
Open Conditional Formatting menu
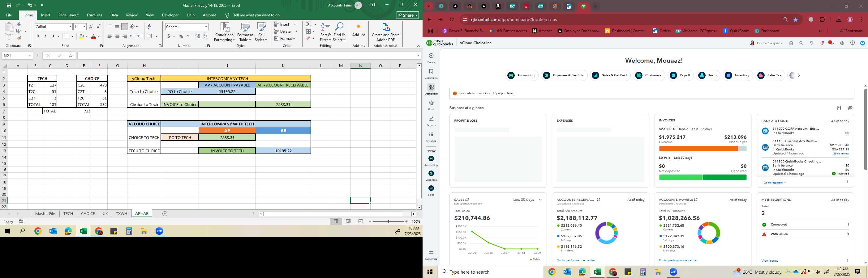coord(225,32)
